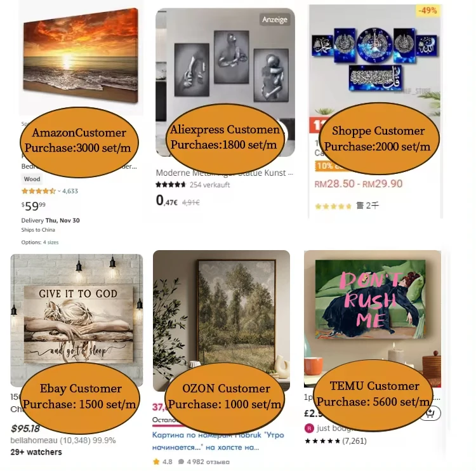
Task: Click the Shopee five-star rating row
Action: click(333, 206)
